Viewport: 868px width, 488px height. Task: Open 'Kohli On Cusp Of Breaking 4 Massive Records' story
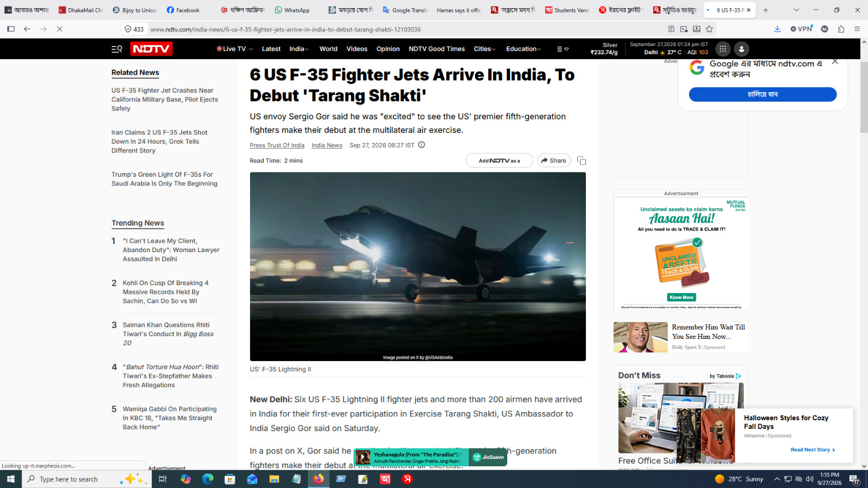(x=165, y=292)
